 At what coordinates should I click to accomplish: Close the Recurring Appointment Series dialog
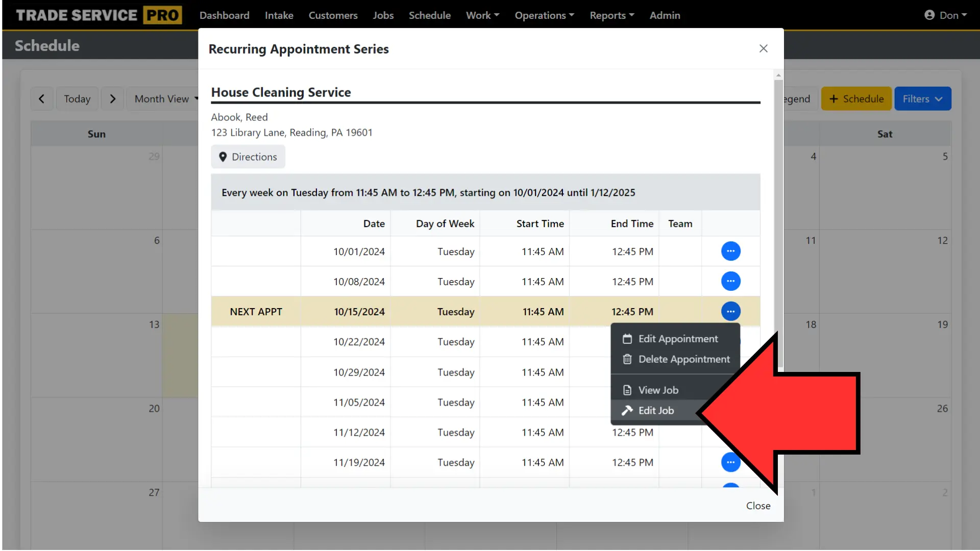(x=763, y=48)
